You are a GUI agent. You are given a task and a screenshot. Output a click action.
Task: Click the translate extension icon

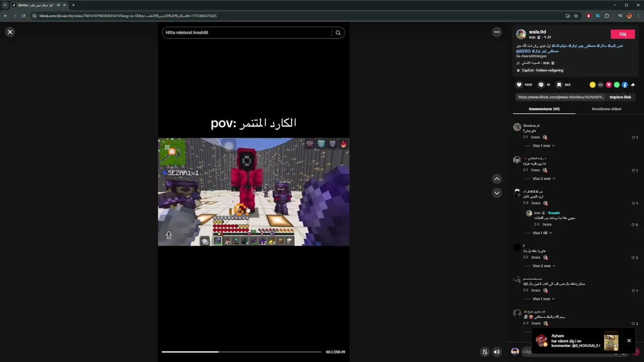(x=598, y=16)
